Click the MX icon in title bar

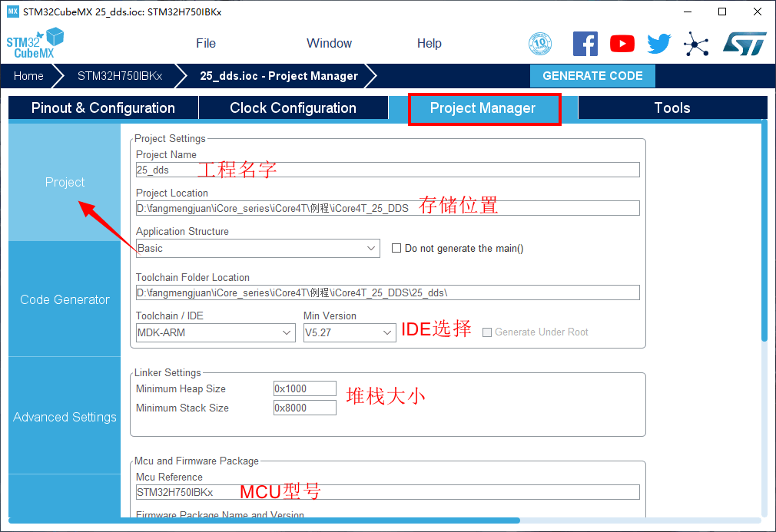pos(12,12)
